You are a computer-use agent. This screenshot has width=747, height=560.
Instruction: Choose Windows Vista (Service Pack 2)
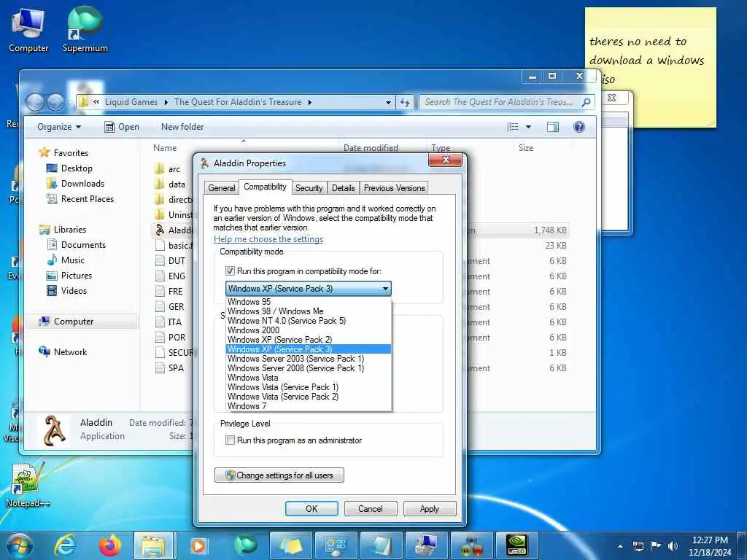[x=309, y=396]
